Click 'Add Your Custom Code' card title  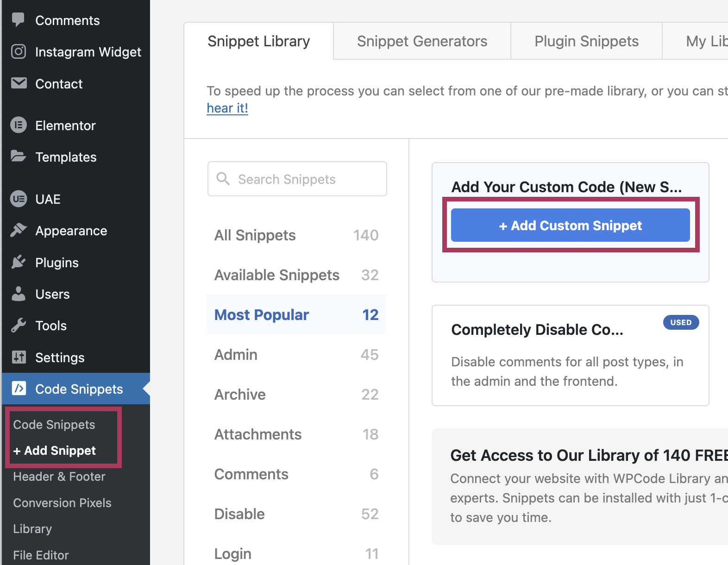566,187
